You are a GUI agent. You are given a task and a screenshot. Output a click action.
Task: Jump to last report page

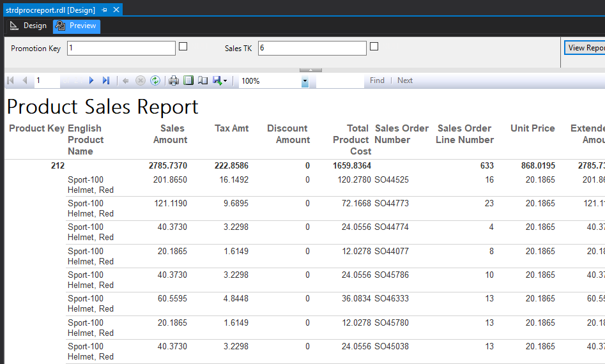(x=106, y=80)
